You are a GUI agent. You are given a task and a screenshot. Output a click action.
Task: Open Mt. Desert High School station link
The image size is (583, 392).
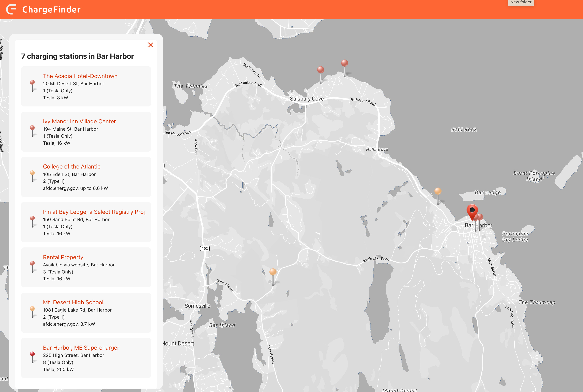click(x=73, y=302)
